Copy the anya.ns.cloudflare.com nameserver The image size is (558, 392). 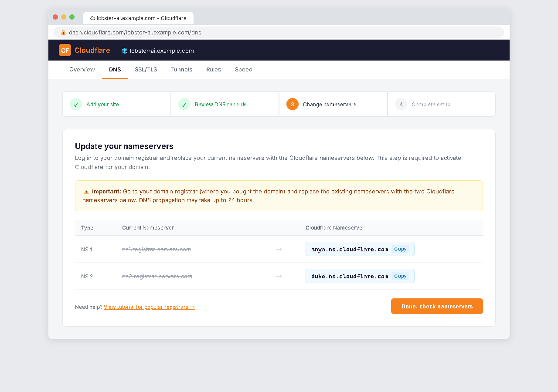coord(400,249)
